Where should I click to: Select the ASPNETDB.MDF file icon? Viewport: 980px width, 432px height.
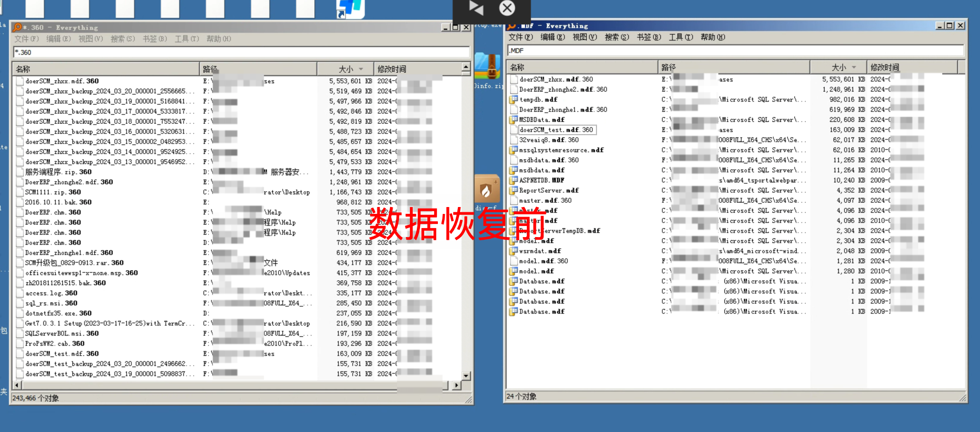tap(514, 180)
